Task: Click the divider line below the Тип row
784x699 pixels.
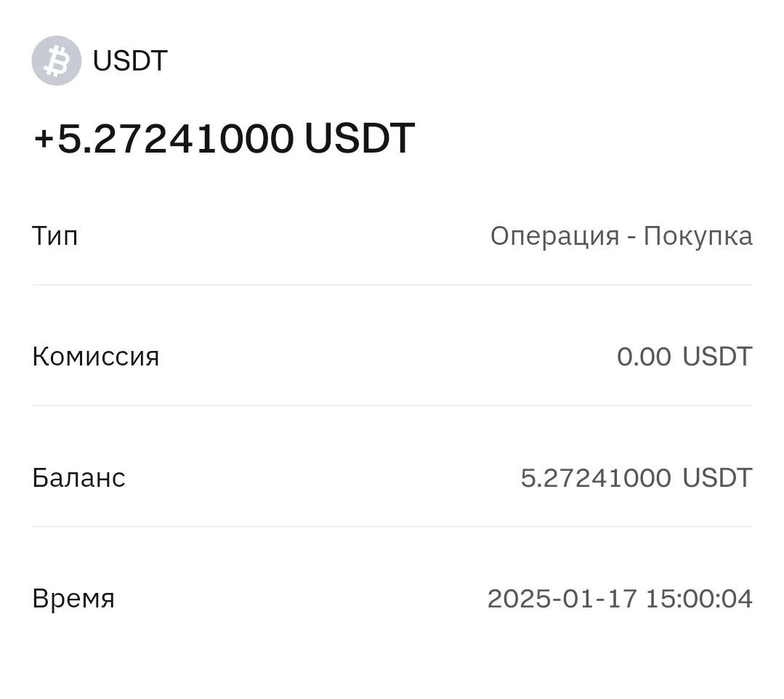Action: coord(392,285)
